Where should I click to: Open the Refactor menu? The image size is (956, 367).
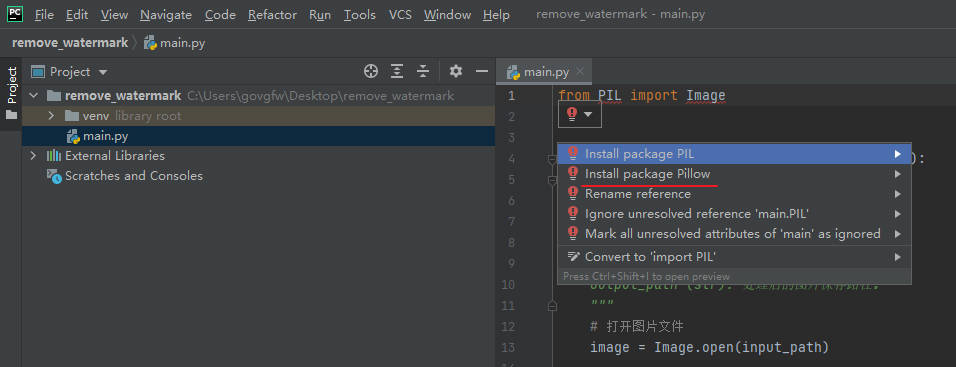[x=273, y=15]
